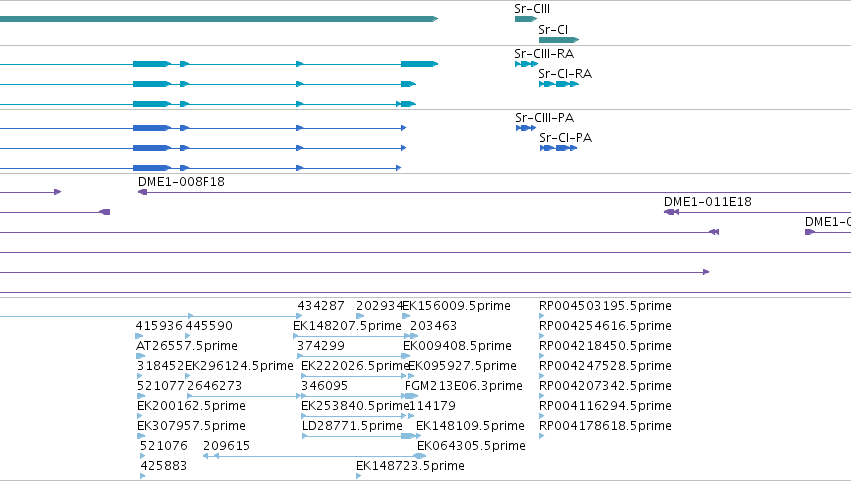Select the Sr-CIII gene arrow glyph
The width and height of the screenshot is (851, 481).
pos(526,19)
